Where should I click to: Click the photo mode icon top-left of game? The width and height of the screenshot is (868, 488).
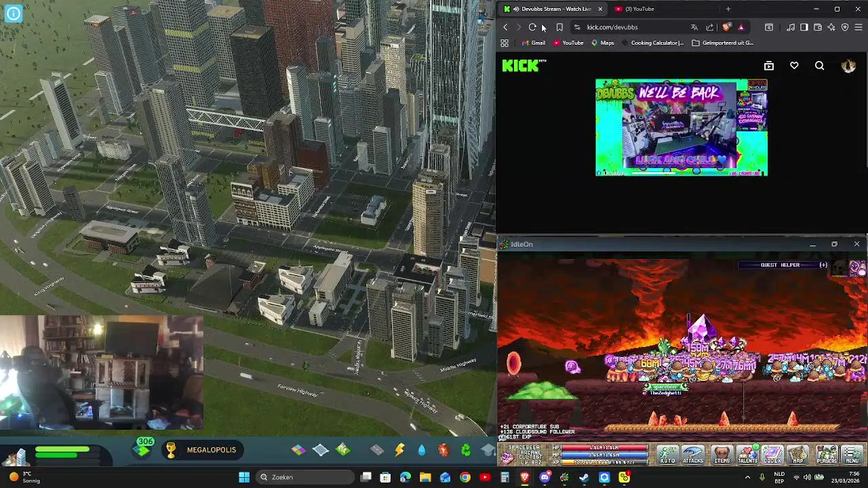(13, 13)
